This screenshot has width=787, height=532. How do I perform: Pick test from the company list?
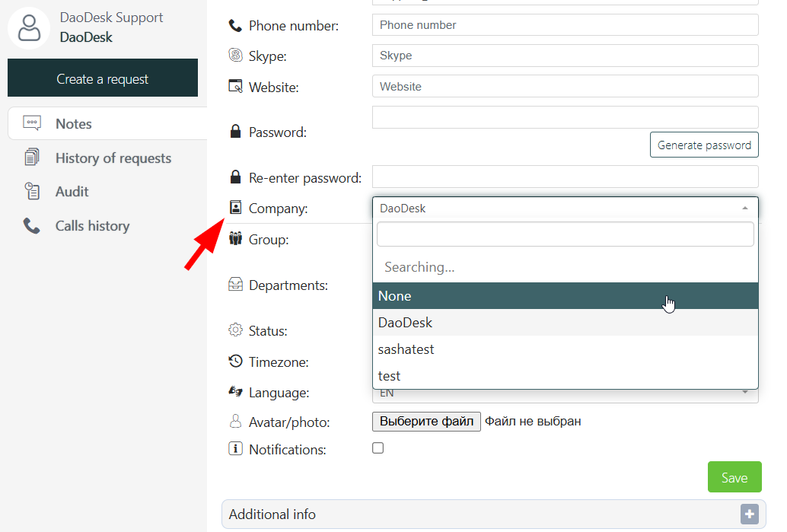[x=566, y=376]
